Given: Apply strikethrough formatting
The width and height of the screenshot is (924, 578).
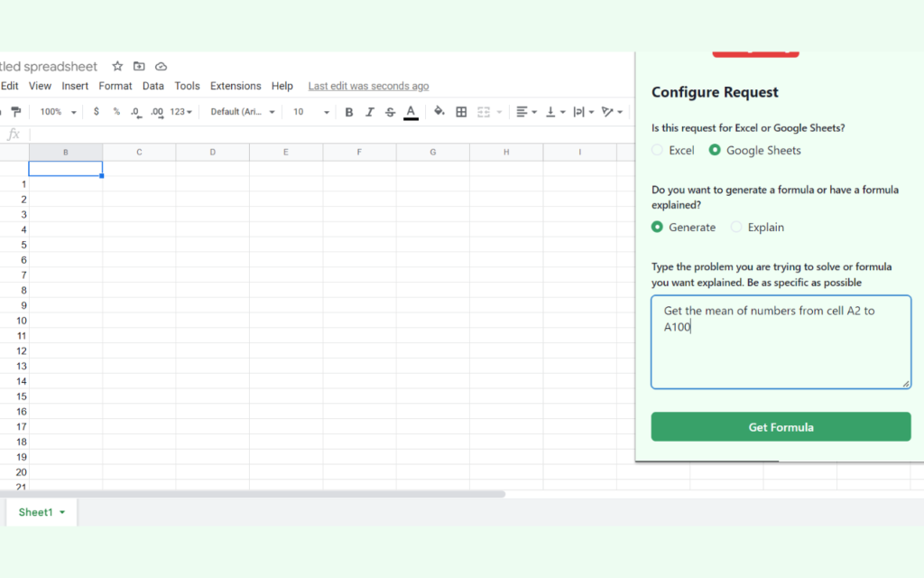Looking at the screenshot, I should coord(389,111).
